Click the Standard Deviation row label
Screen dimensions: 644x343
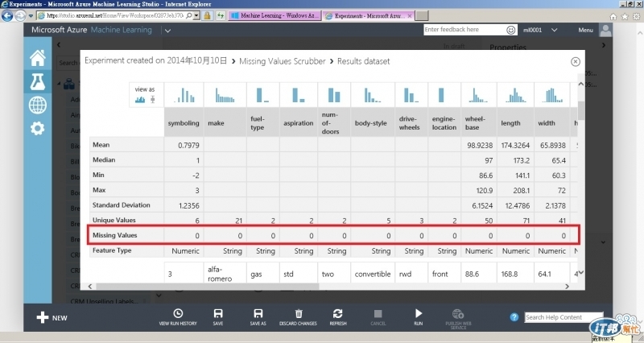122,205
